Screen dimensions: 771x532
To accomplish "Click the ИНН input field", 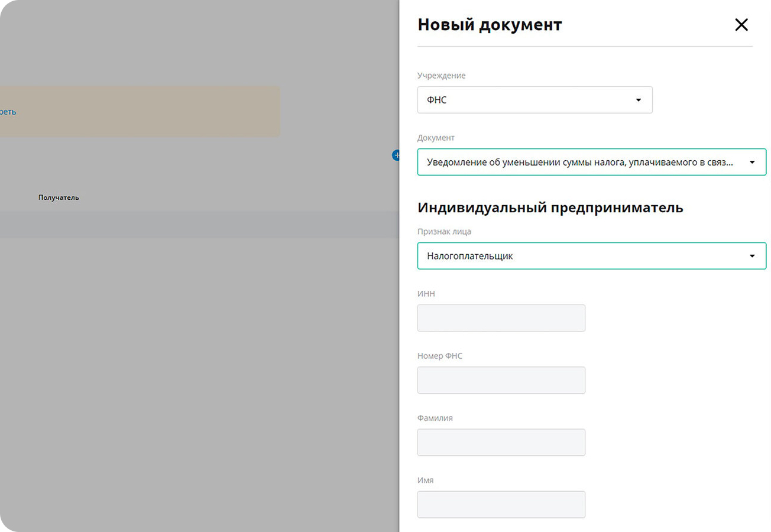I will pyautogui.click(x=501, y=318).
